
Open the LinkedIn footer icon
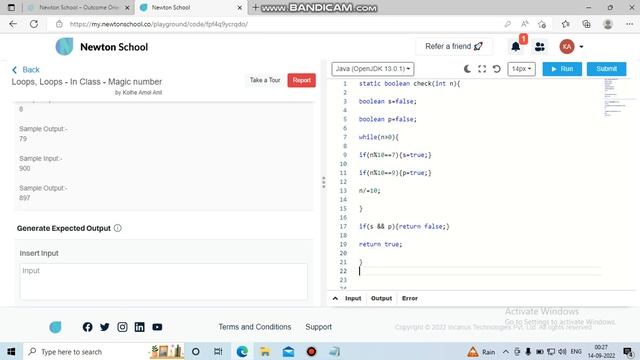tap(140, 327)
